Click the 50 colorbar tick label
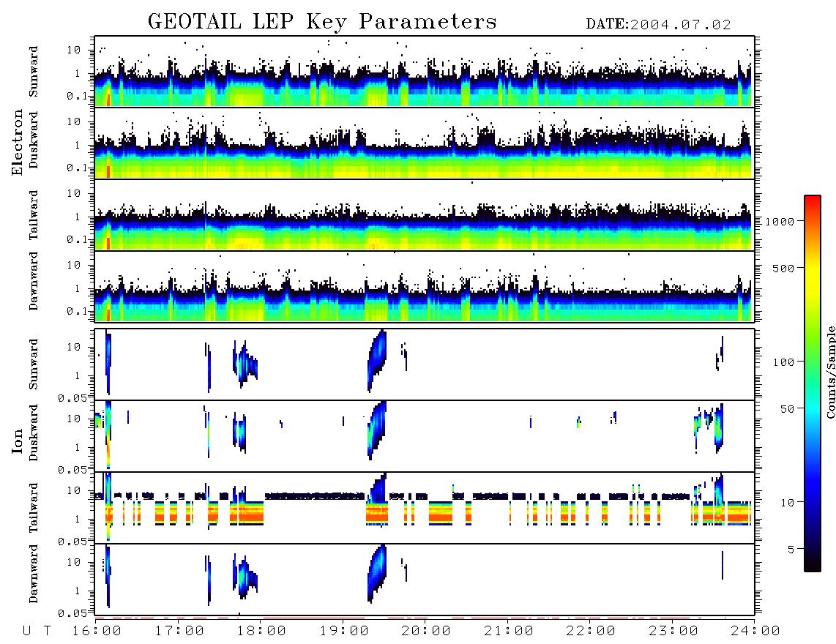This screenshot has width=836, height=644. click(x=787, y=409)
